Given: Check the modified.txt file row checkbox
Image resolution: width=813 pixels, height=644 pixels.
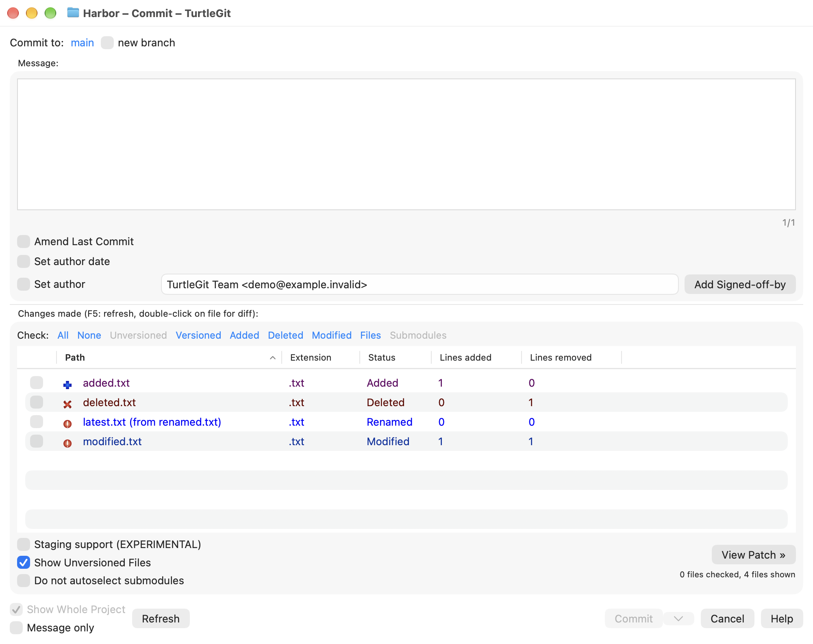Looking at the screenshot, I should (x=37, y=441).
